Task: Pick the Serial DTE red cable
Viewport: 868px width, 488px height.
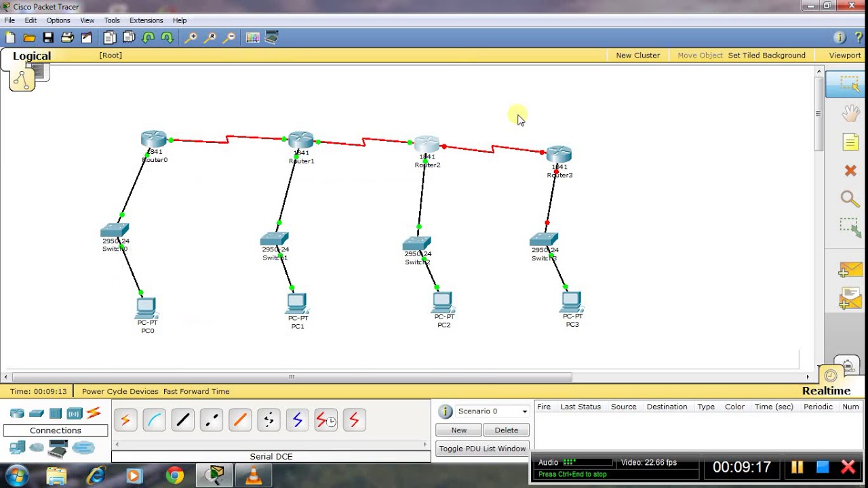Action: coord(354,420)
